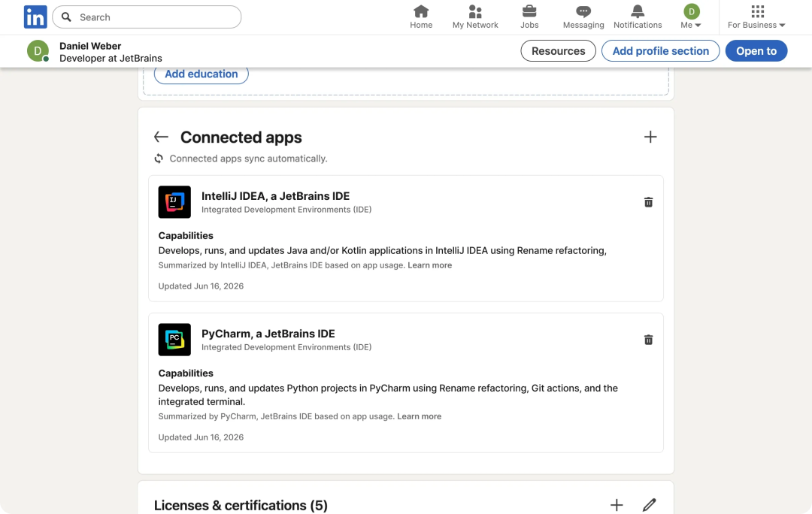Screen dimensions: 812x514
Task: Click the LinkedIn logo icon
Action: (35, 17)
